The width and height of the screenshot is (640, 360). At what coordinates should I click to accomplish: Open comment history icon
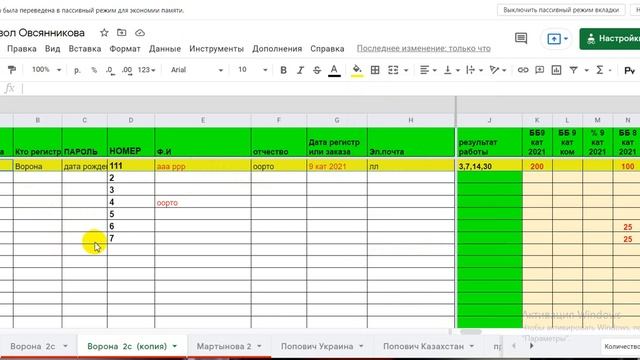[x=521, y=38]
